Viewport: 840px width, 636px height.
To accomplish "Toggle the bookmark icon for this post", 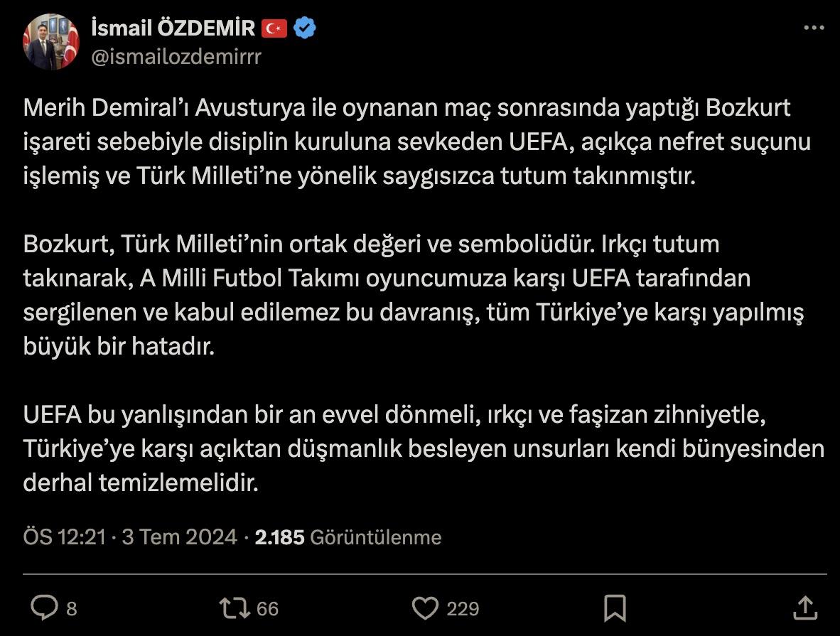I will point(614,608).
